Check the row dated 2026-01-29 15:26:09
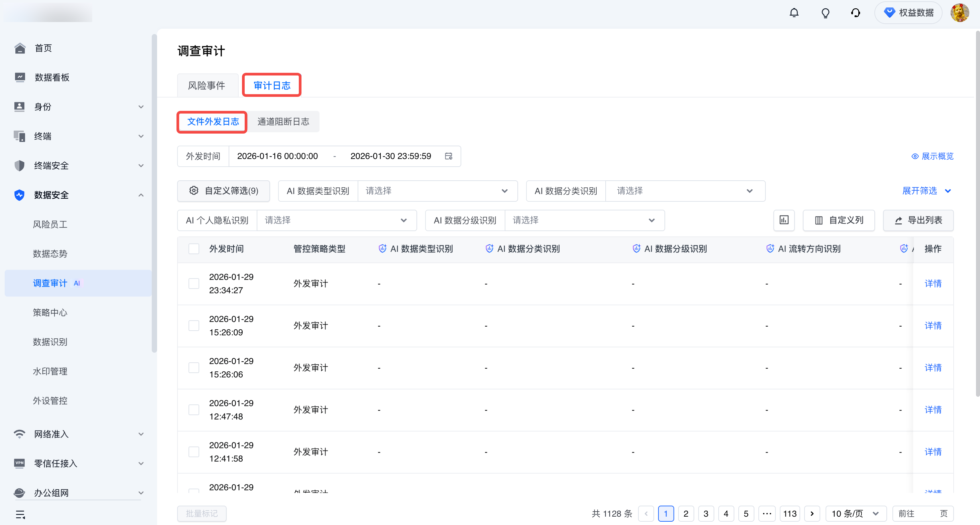Image resolution: width=980 pixels, height=525 pixels. point(194,326)
